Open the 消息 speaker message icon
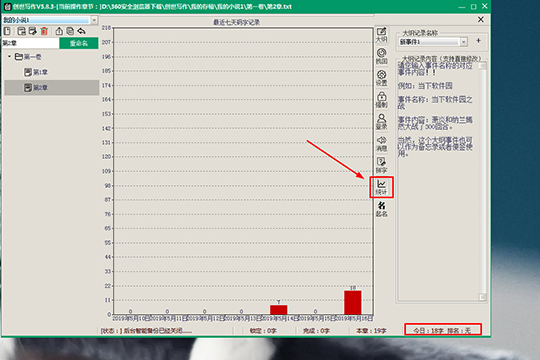Image resolution: width=540 pixels, height=360 pixels. pos(381,144)
